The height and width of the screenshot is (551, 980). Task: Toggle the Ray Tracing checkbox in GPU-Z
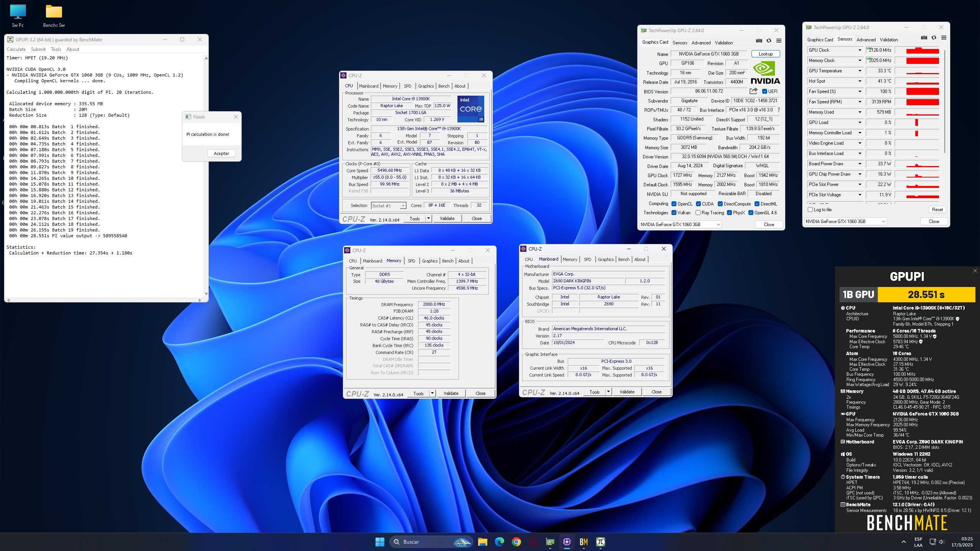tap(698, 213)
